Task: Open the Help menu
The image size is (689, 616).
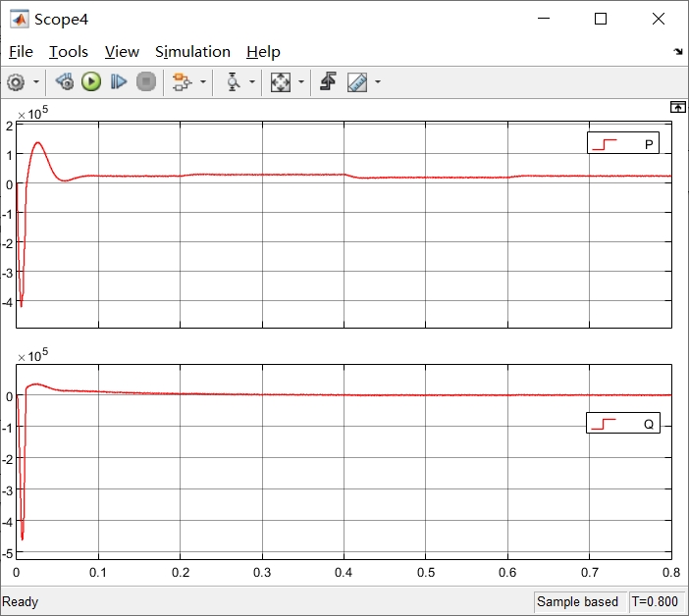Action: pyautogui.click(x=263, y=52)
